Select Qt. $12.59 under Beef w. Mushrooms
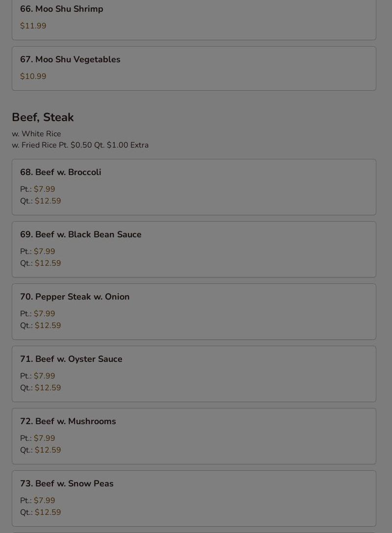Viewport: 392px width, 533px height. (48, 450)
